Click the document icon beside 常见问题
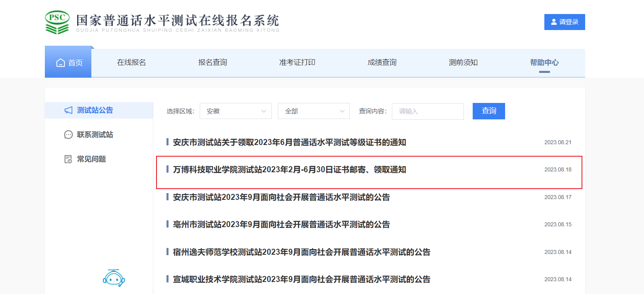This screenshot has height=294, width=644. (x=68, y=159)
